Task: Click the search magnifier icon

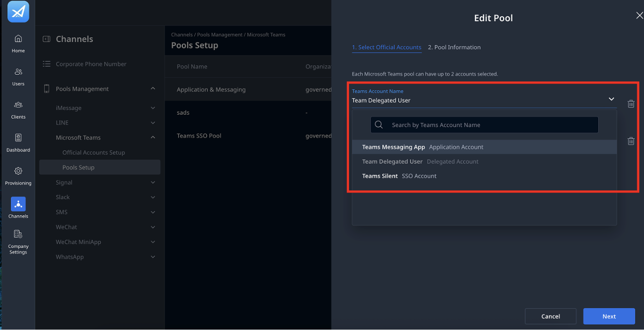Action: 379,124
